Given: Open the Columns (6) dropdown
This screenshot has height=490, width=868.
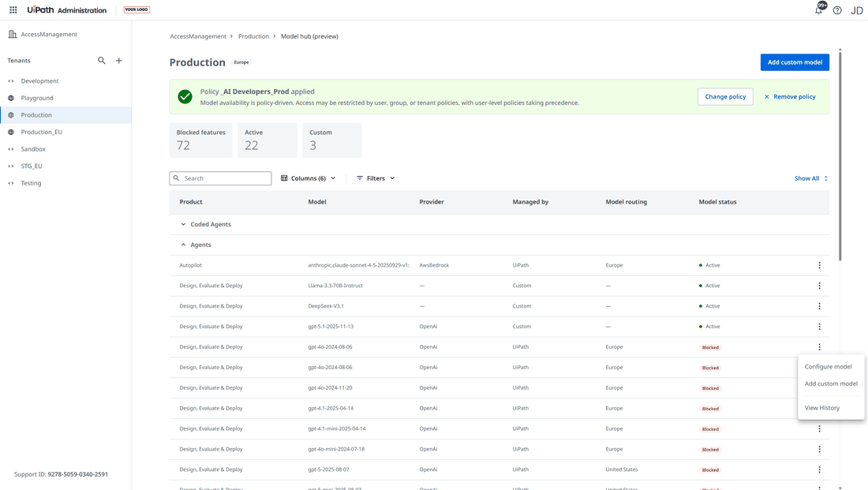Looking at the screenshot, I should click(x=309, y=178).
